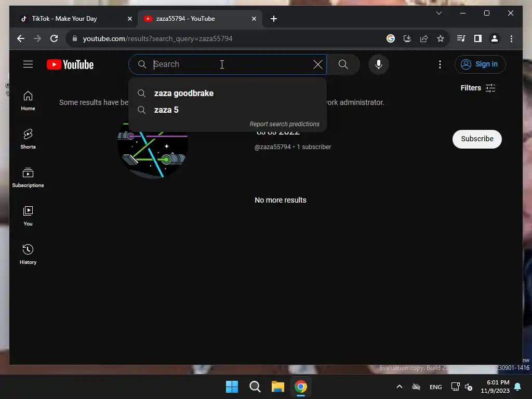Open volume icon in system tray

pyautogui.click(x=469, y=387)
